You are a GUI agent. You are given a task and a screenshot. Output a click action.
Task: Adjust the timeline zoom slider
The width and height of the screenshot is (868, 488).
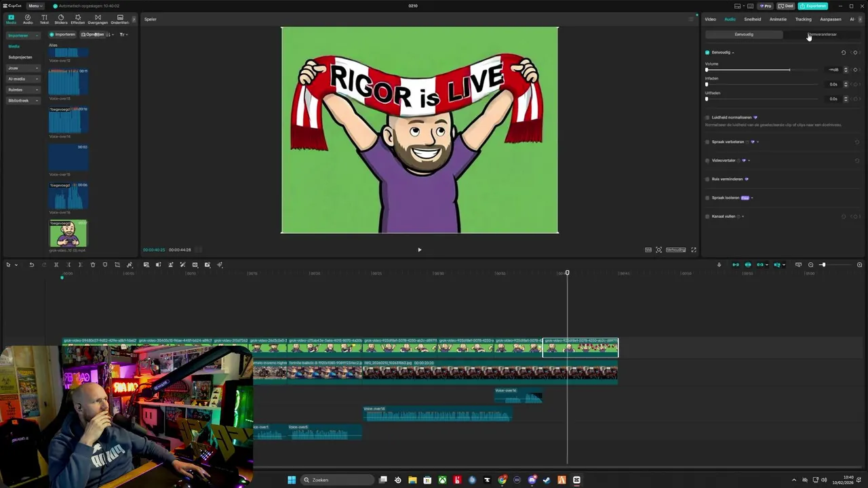click(835, 265)
